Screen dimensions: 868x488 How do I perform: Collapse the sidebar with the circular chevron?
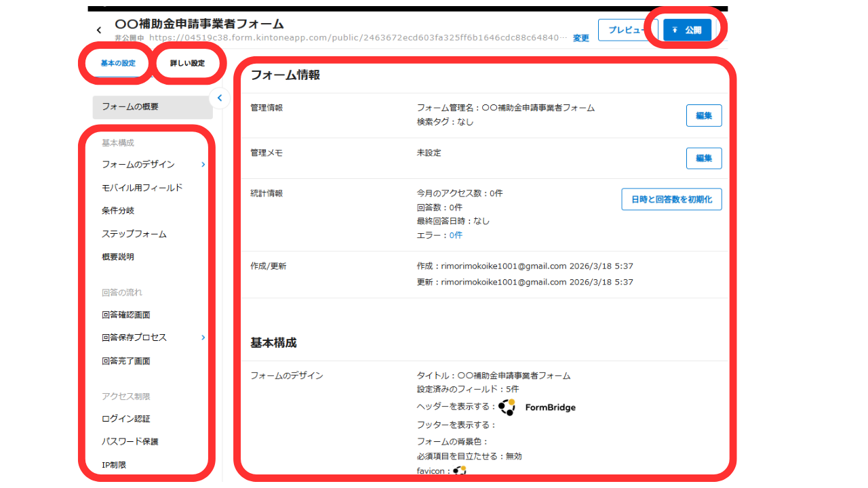pos(219,98)
